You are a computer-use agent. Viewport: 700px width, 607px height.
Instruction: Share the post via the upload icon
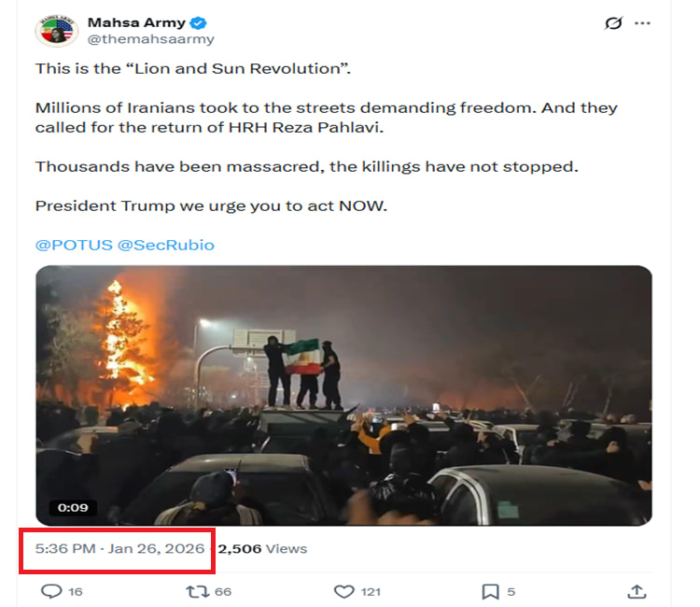pyautogui.click(x=637, y=591)
